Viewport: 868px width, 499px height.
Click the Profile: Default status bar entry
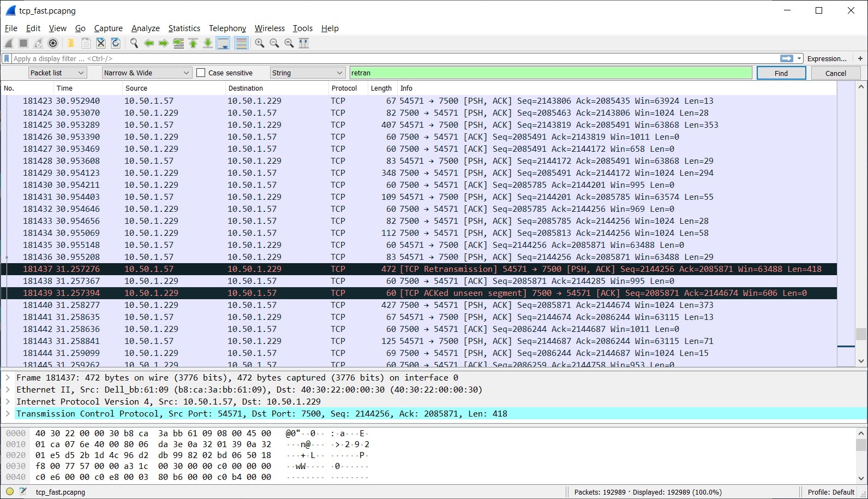tap(831, 492)
